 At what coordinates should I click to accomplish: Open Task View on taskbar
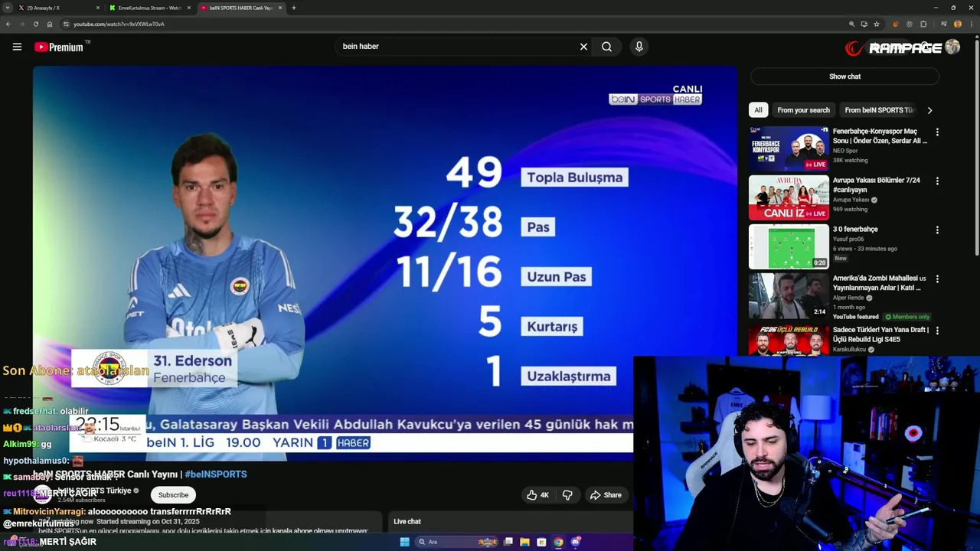(x=508, y=542)
